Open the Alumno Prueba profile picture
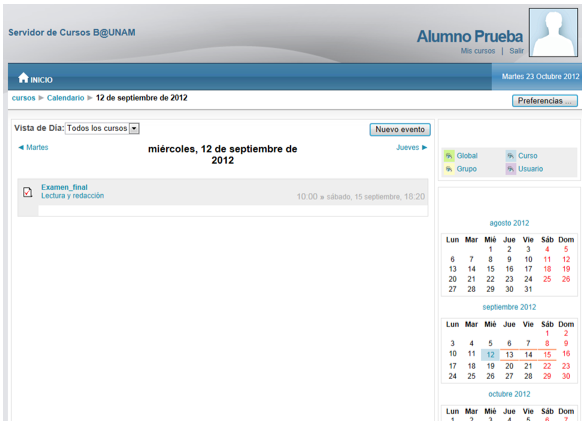The height and width of the screenshot is (434, 585). (553, 32)
